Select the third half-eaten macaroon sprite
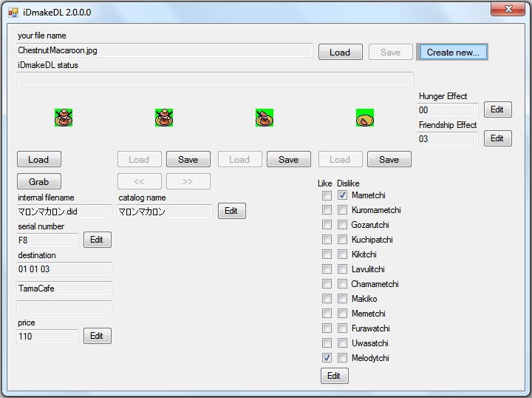Viewport: 532px width, 398px height. point(265,118)
